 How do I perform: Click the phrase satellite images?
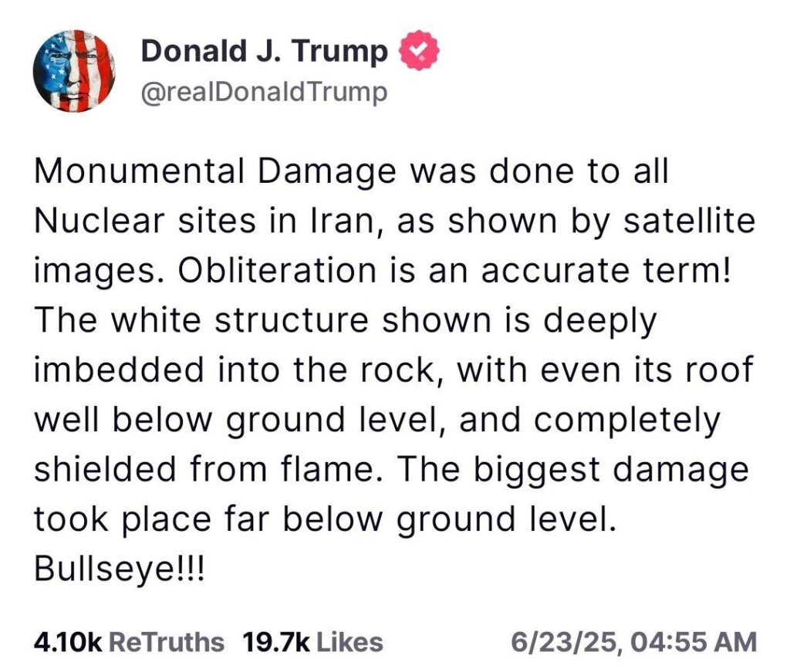pyautogui.click(x=395, y=246)
